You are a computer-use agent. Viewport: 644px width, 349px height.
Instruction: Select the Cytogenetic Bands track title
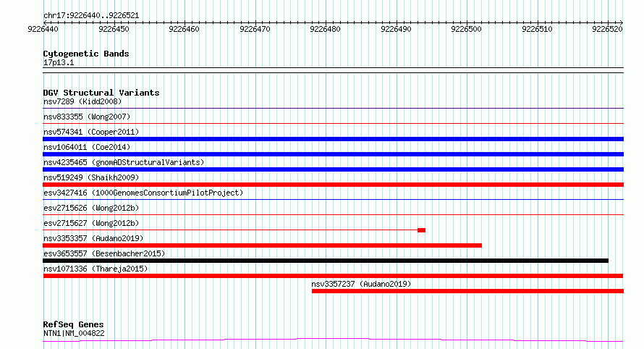[86, 54]
